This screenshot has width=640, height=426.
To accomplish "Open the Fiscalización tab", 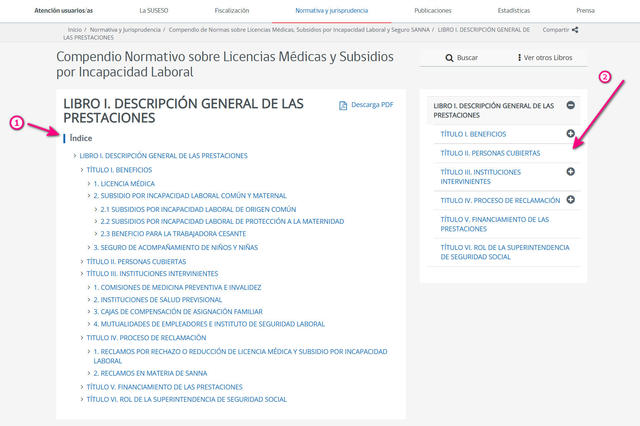I will click(232, 9).
